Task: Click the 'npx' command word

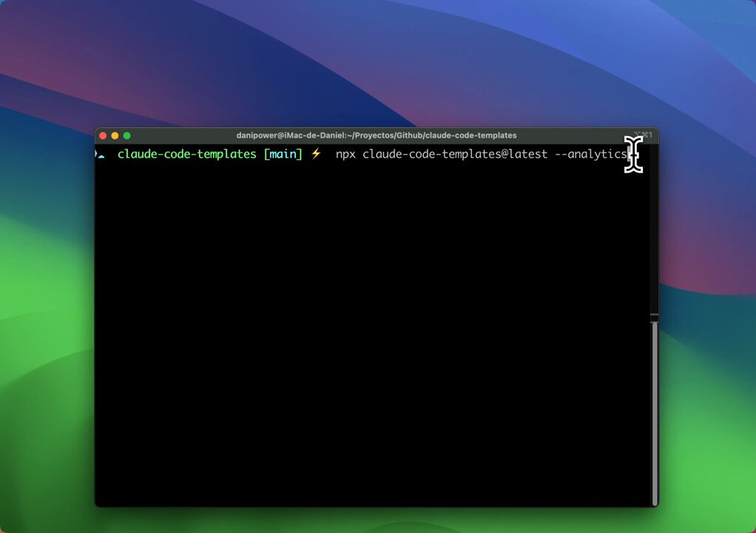Action: pyautogui.click(x=345, y=155)
